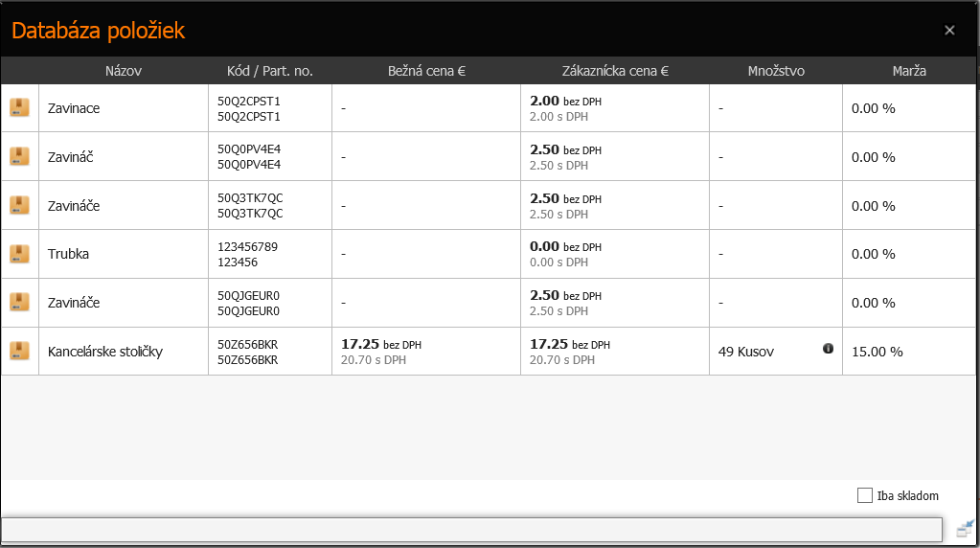The height and width of the screenshot is (548, 980).
Task: Click the Množstvo column header
Action: (776, 71)
